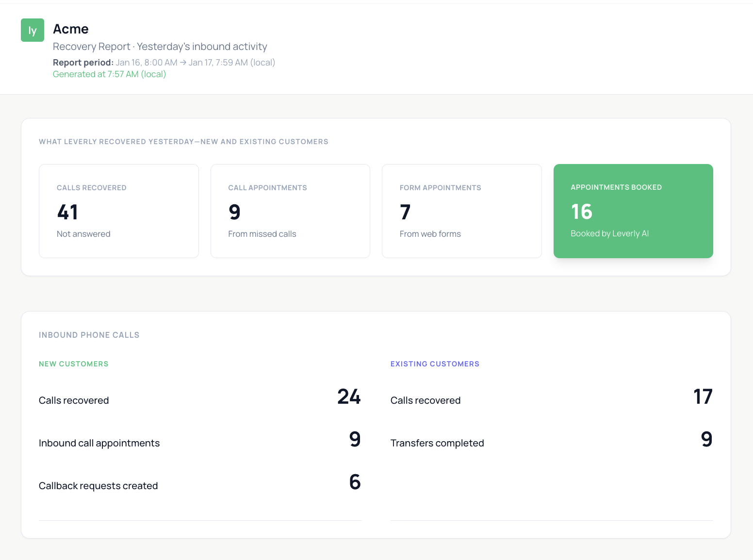753x560 pixels.
Task: Click the green "ly" Acme logo icon
Action: [x=32, y=30]
